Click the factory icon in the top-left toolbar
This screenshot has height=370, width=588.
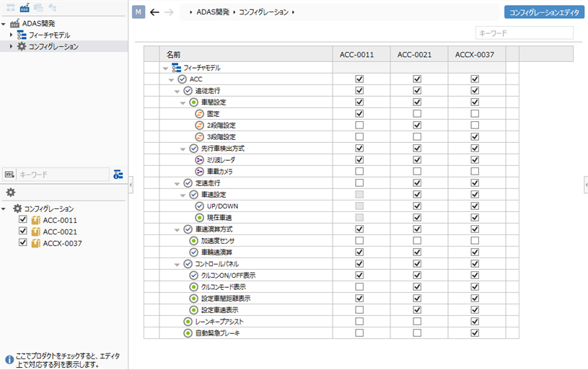25,7
